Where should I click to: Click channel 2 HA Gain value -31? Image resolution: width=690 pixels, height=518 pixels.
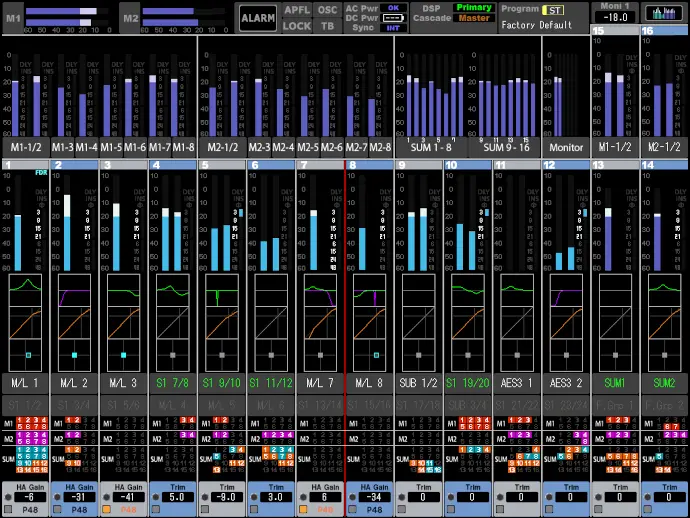pyautogui.click(x=79, y=497)
